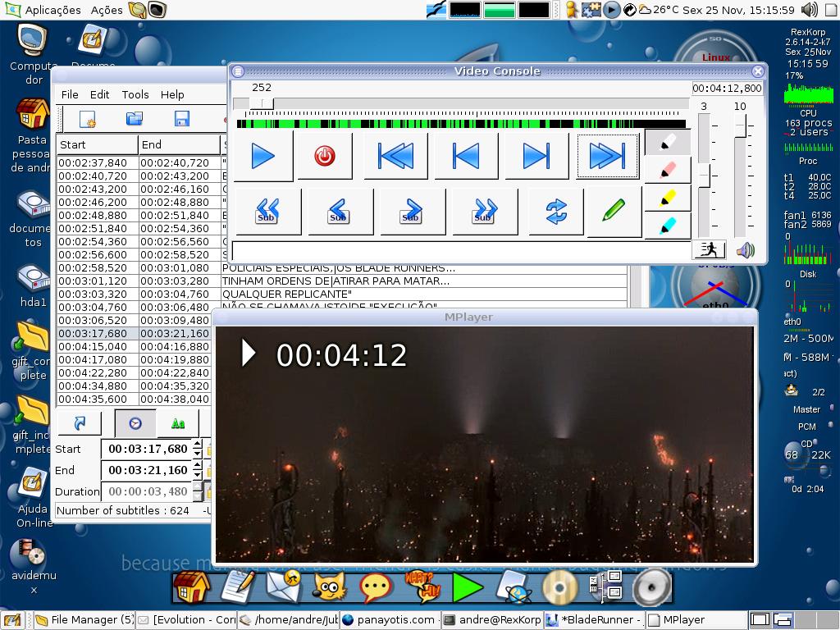Click the single step-forward button
The height and width of the screenshot is (630, 840).
[536, 156]
